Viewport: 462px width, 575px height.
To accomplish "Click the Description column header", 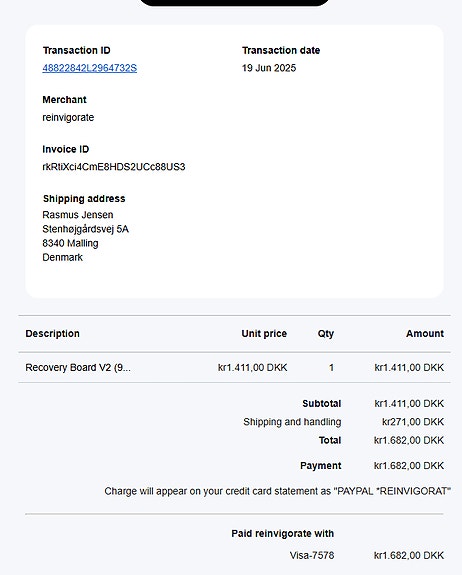I will [x=52, y=333].
